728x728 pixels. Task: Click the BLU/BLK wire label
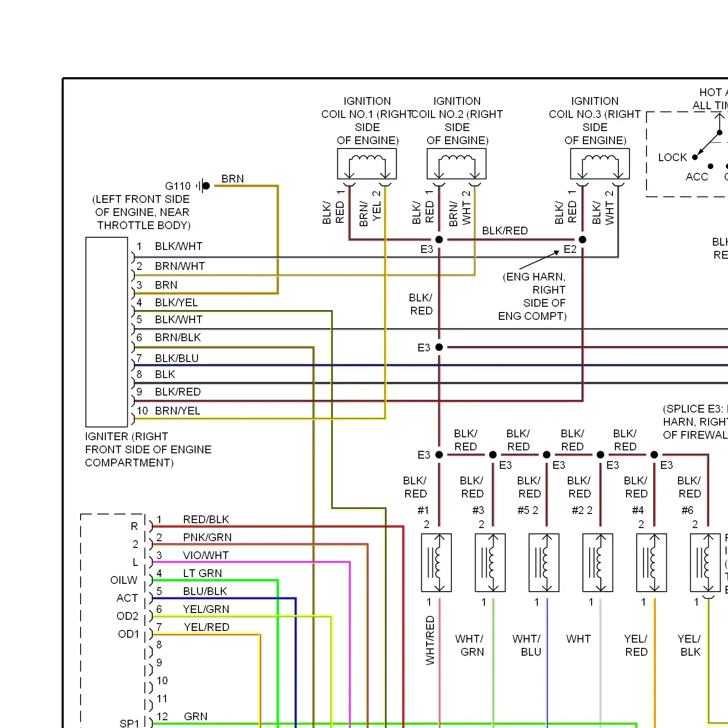[x=205, y=591]
